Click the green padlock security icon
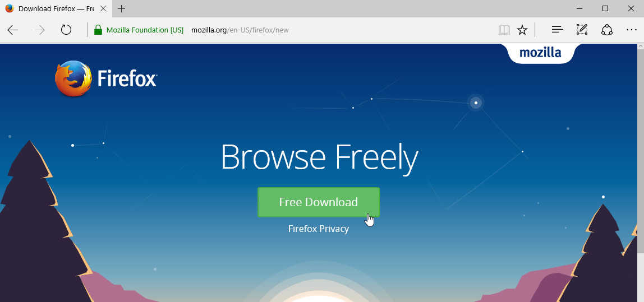 [98, 30]
